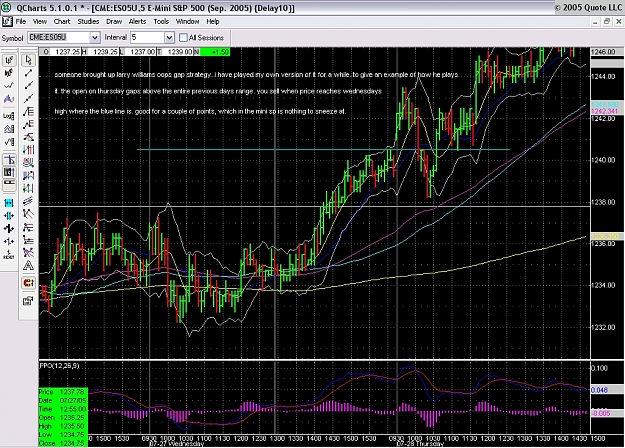Enable the All Sessions checkbox

coord(183,38)
